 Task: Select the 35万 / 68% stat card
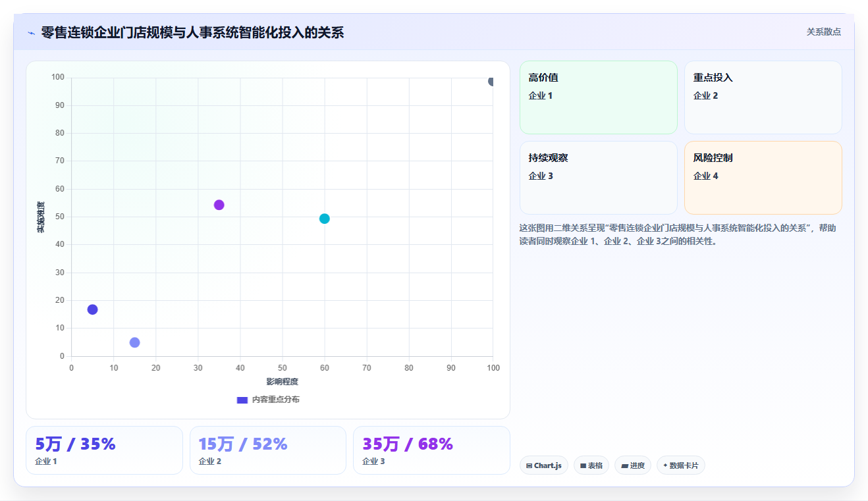(x=431, y=450)
